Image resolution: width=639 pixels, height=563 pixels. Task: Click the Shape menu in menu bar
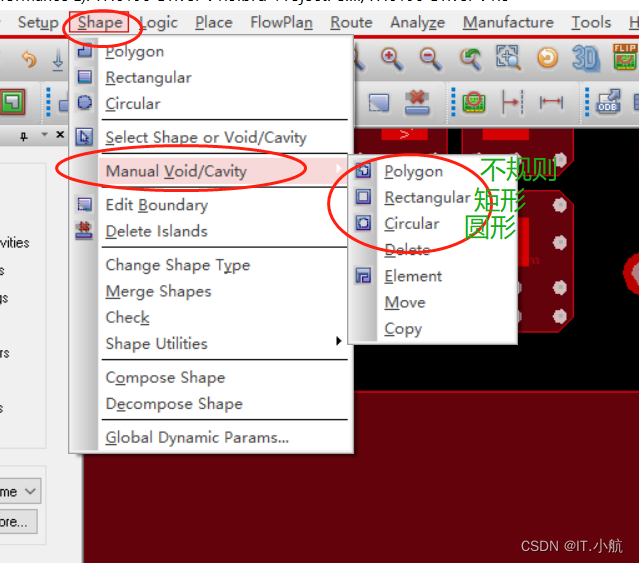pyautogui.click(x=100, y=22)
